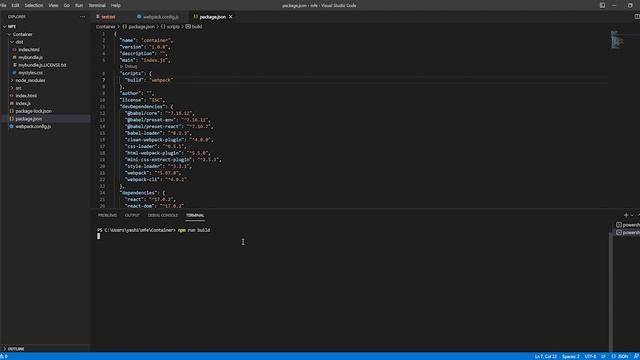640x360 pixels.
Task: Open the View menu
Action: coord(53,5)
